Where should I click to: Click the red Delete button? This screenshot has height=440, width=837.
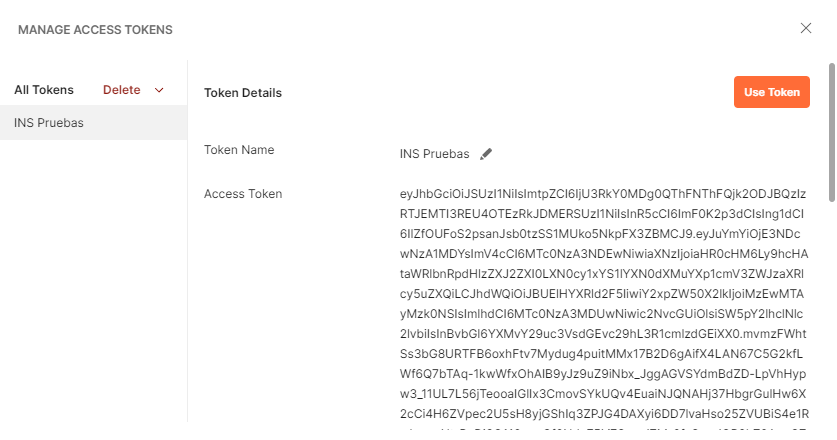click(122, 90)
